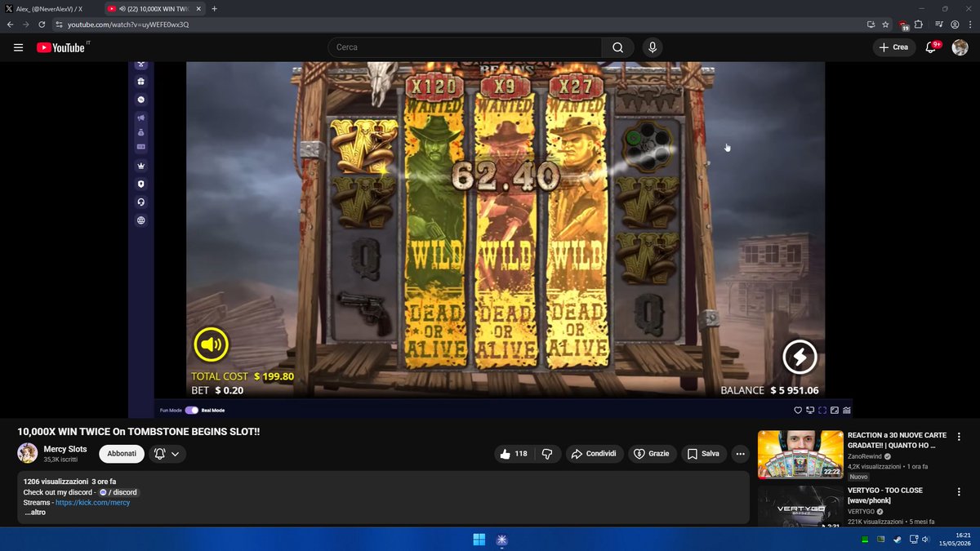This screenshot has height=551, width=980.
Task: Reload the page with refresh button
Action: [42, 24]
